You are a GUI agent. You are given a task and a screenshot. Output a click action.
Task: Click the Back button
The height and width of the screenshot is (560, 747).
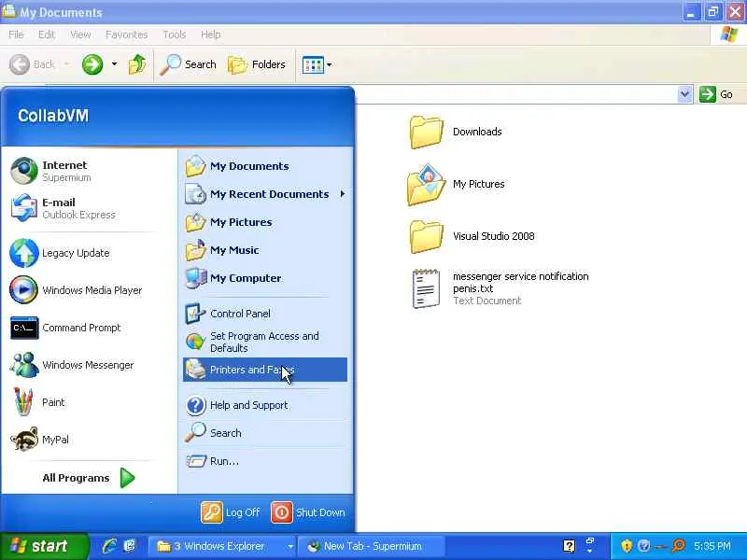pyautogui.click(x=33, y=64)
